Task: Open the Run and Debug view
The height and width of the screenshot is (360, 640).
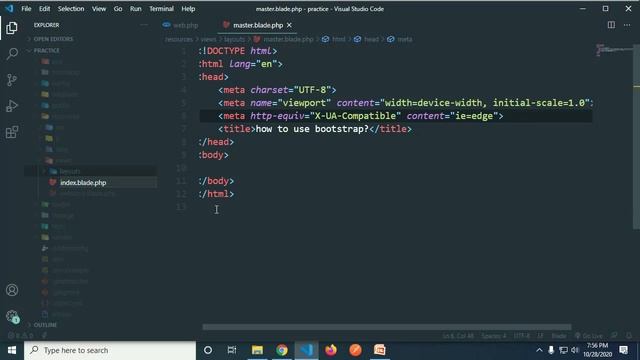Action: pos(12,106)
